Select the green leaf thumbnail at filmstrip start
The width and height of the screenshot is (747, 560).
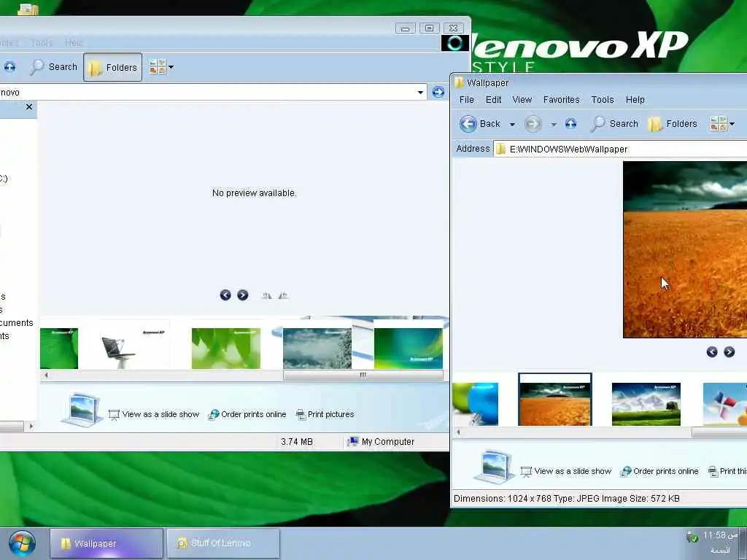pyautogui.click(x=59, y=348)
